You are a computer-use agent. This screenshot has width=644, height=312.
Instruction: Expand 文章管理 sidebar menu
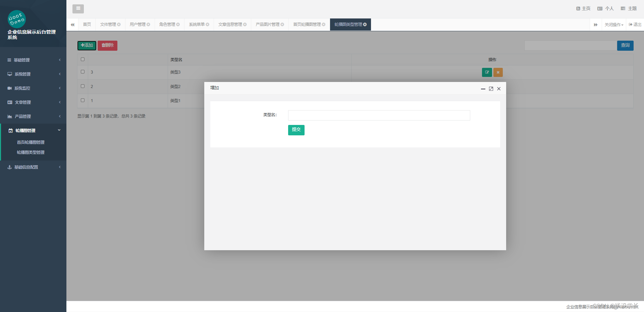pos(33,102)
